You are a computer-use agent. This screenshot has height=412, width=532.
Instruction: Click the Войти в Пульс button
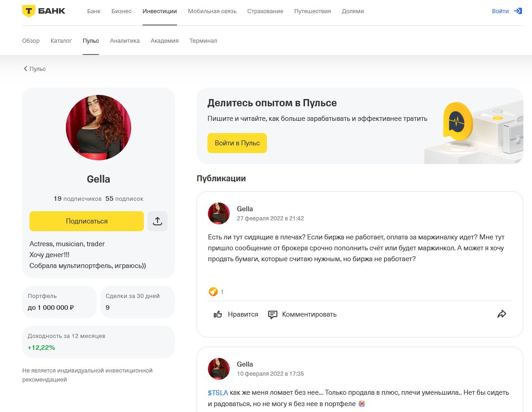tap(237, 143)
